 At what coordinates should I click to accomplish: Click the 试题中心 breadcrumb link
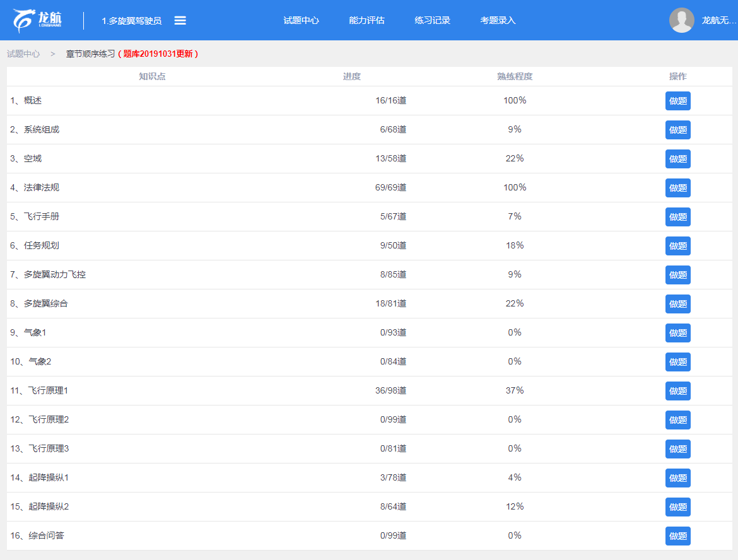point(23,54)
